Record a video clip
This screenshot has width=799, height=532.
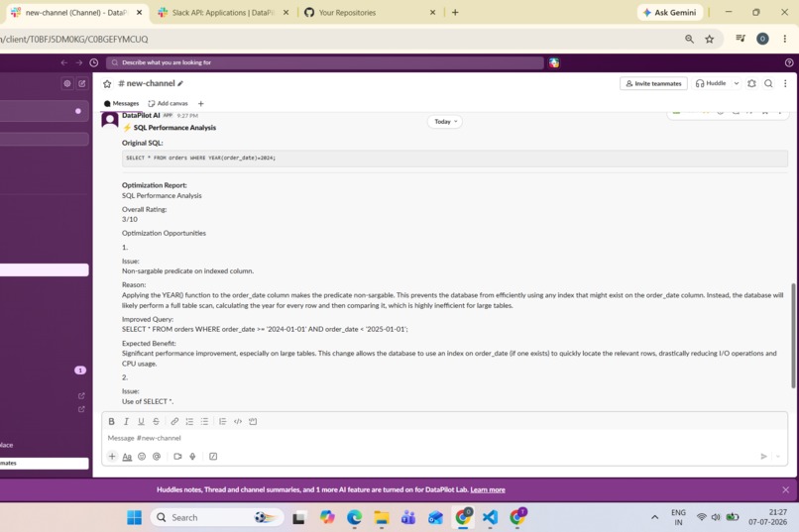coord(177,457)
